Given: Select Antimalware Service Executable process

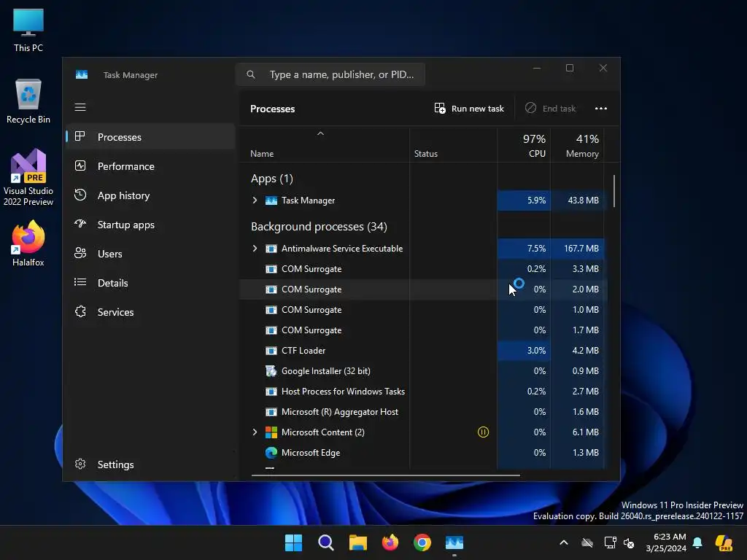Looking at the screenshot, I should (x=422, y=249).
